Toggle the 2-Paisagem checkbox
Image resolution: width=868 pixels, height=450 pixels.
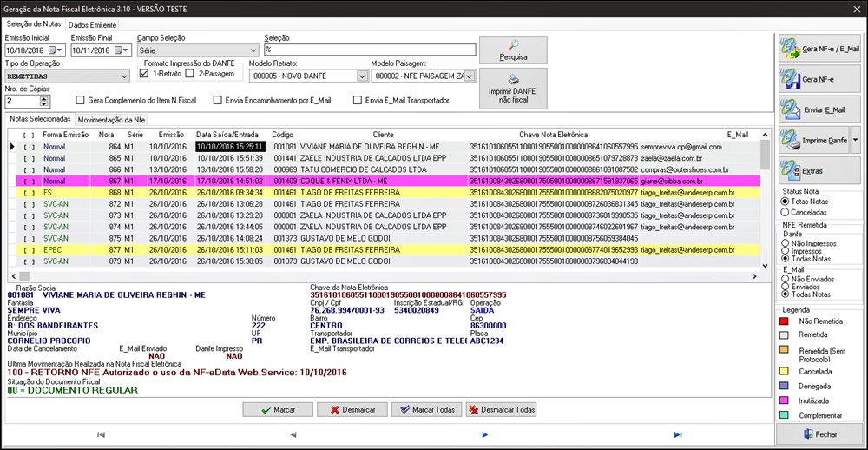coord(189,73)
